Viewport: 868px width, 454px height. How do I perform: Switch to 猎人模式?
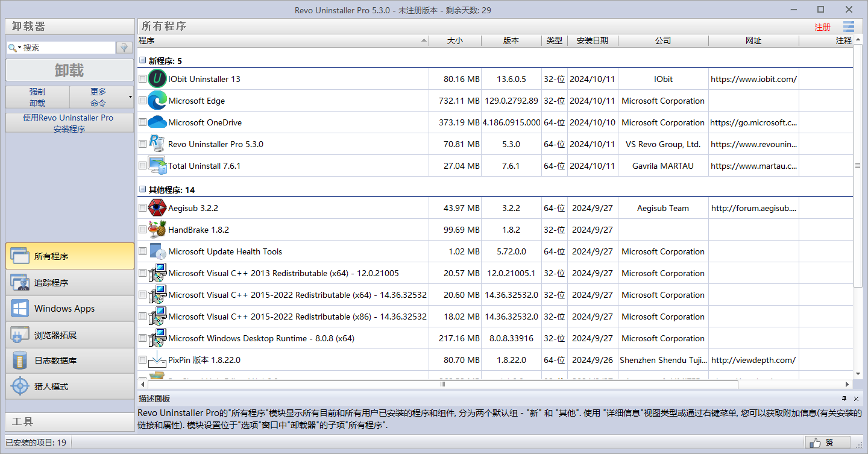tap(70, 386)
